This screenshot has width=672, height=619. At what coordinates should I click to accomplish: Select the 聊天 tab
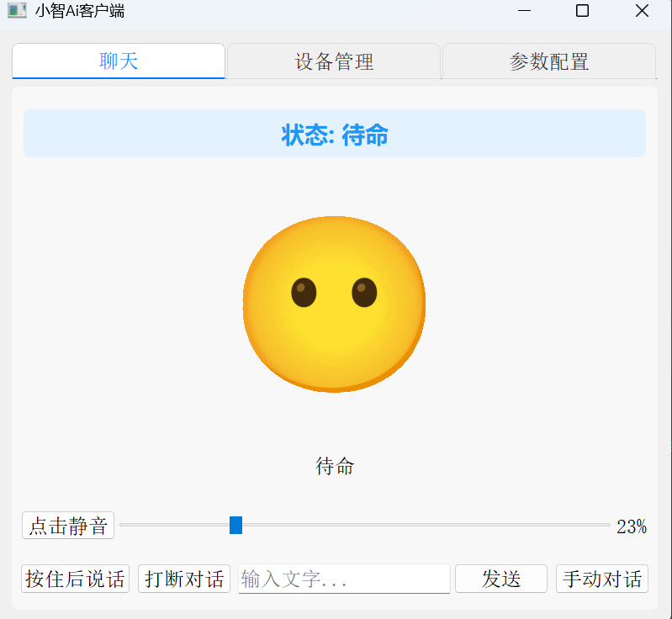coord(119,61)
